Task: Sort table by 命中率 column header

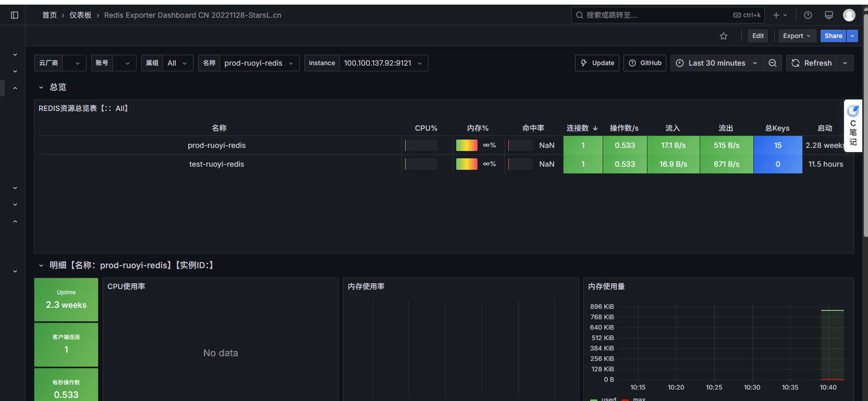Action: point(533,128)
